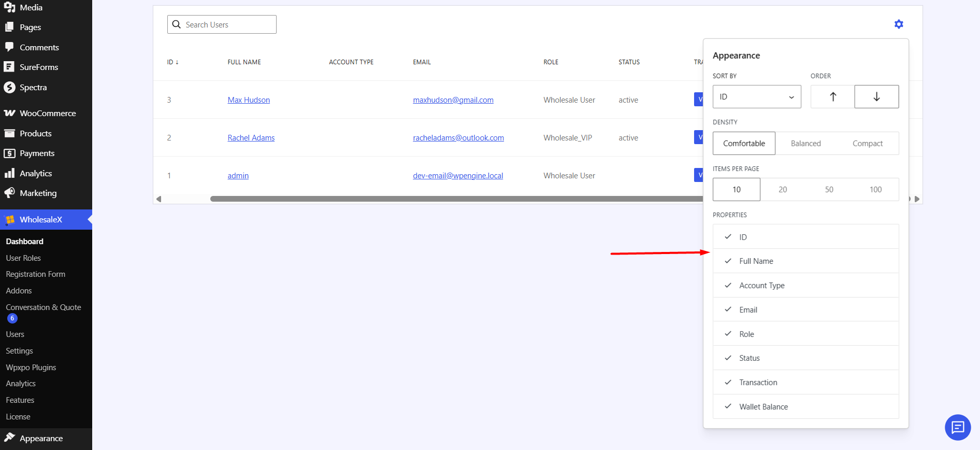Set items per page to 10
This screenshot has height=450, width=980.
(737, 189)
